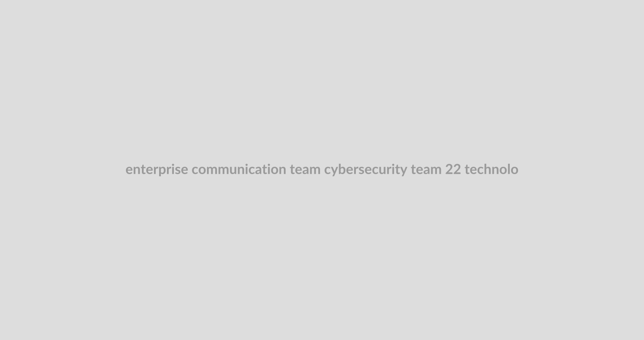Click the letter "h" in "technolo"
This screenshot has width=644, height=340.
487,169
